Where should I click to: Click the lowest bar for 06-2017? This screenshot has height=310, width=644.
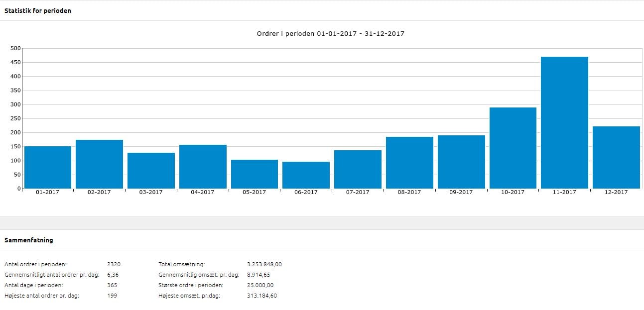[306, 175]
